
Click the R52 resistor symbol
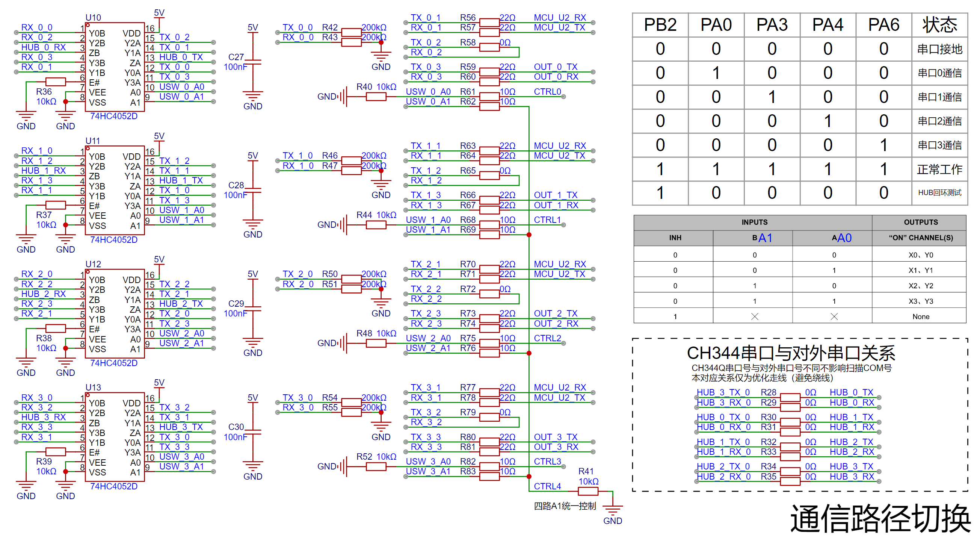click(x=376, y=467)
